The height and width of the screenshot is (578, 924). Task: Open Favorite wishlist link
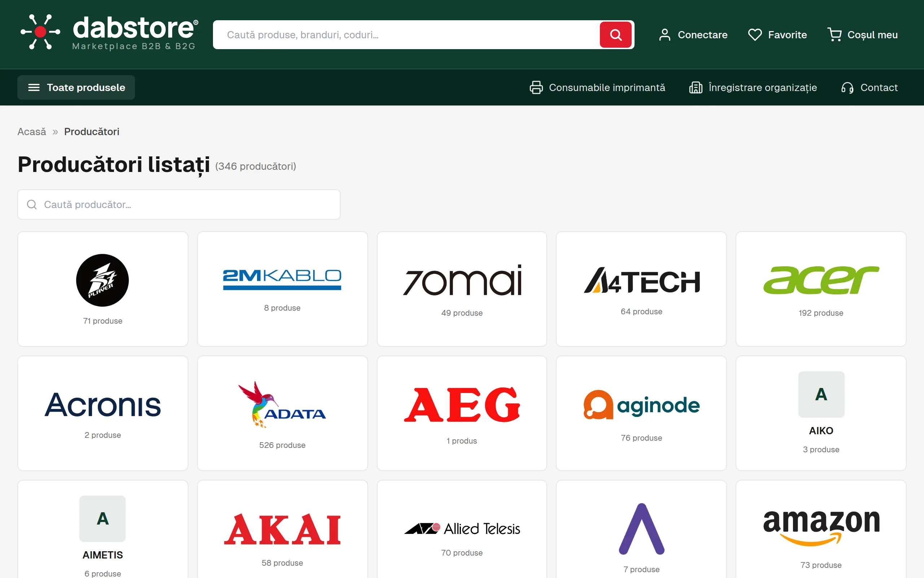coord(777,35)
